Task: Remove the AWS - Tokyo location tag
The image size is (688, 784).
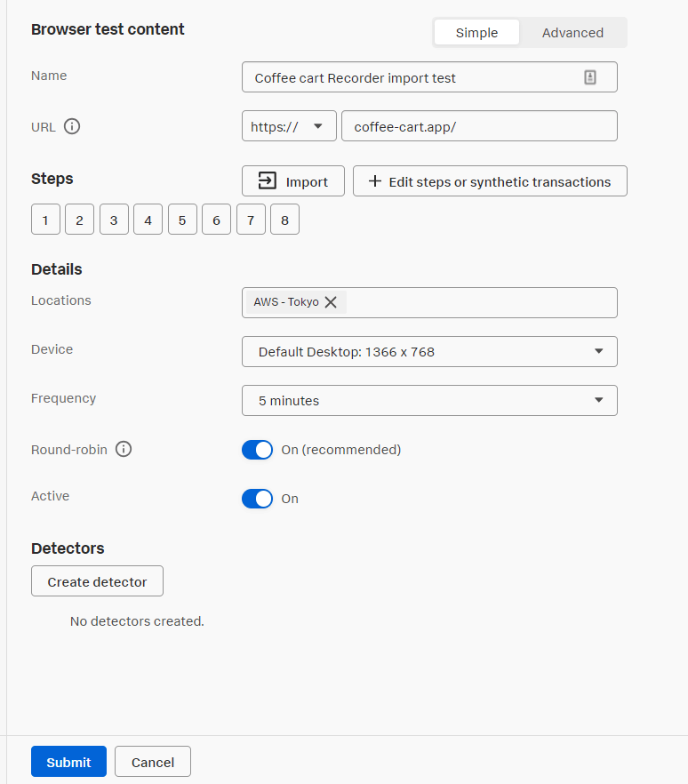Action: click(331, 302)
